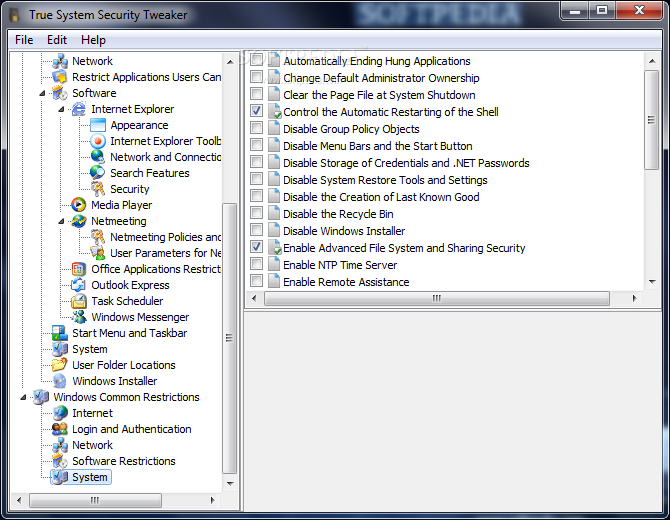The image size is (670, 520).
Task: Click the Software folder icon in tree
Action: pos(60,93)
